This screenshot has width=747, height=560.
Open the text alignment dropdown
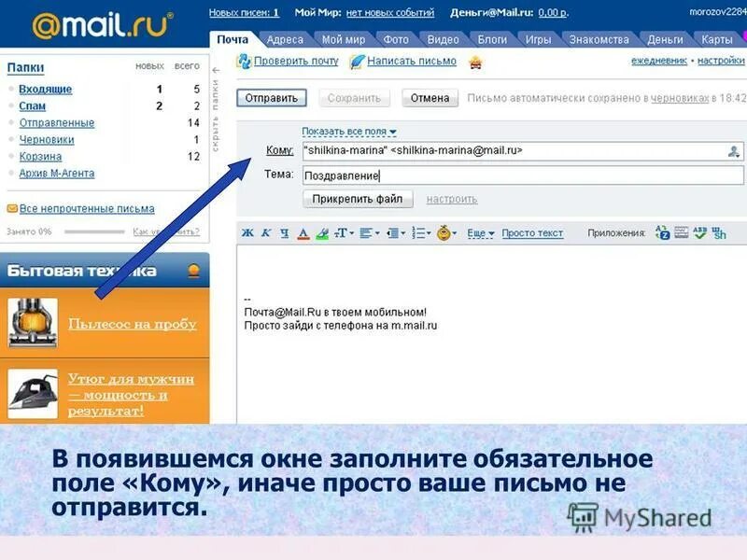pos(369,232)
